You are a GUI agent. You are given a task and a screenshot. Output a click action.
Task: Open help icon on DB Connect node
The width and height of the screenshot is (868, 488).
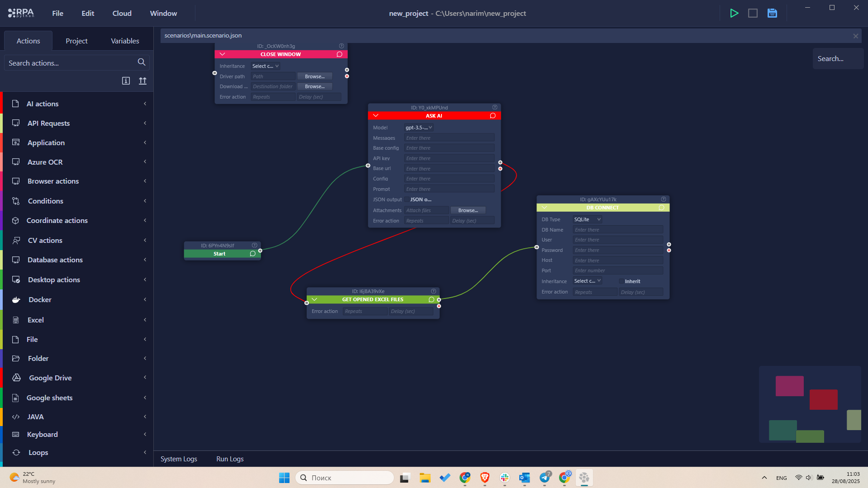point(664,199)
